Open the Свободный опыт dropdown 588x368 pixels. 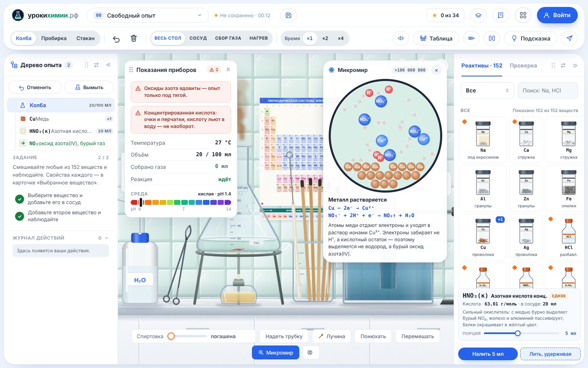click(x=148, y=16)
